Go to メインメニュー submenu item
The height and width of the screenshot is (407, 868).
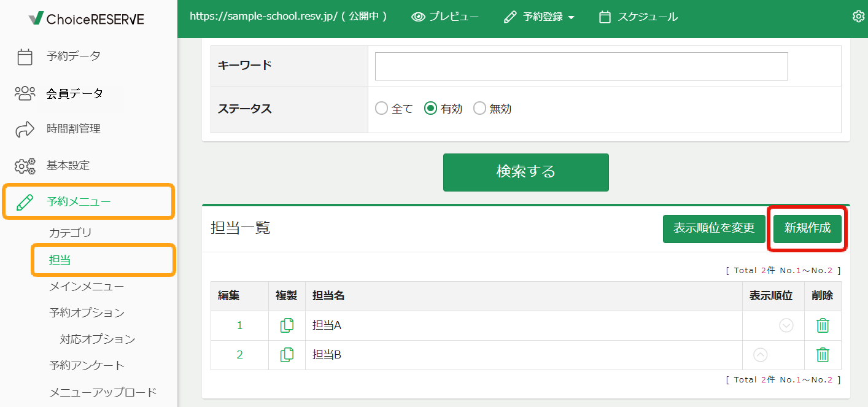[87, 287]
